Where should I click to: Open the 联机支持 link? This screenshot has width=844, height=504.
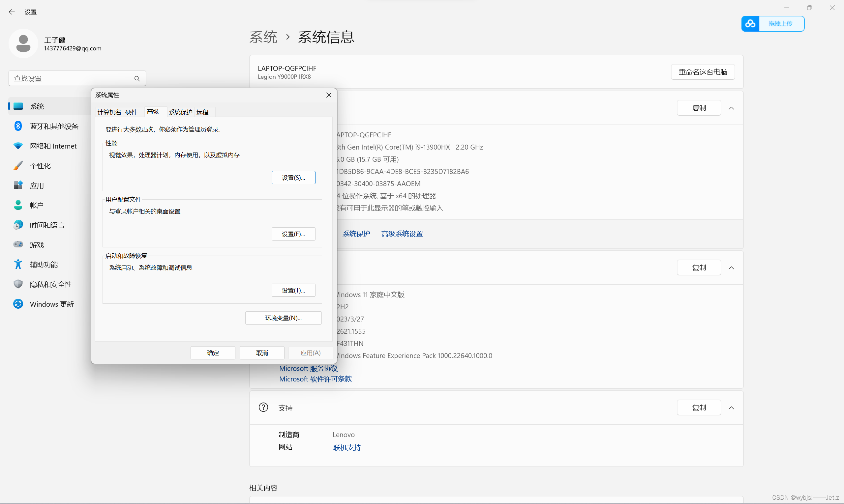pos(347,448)
